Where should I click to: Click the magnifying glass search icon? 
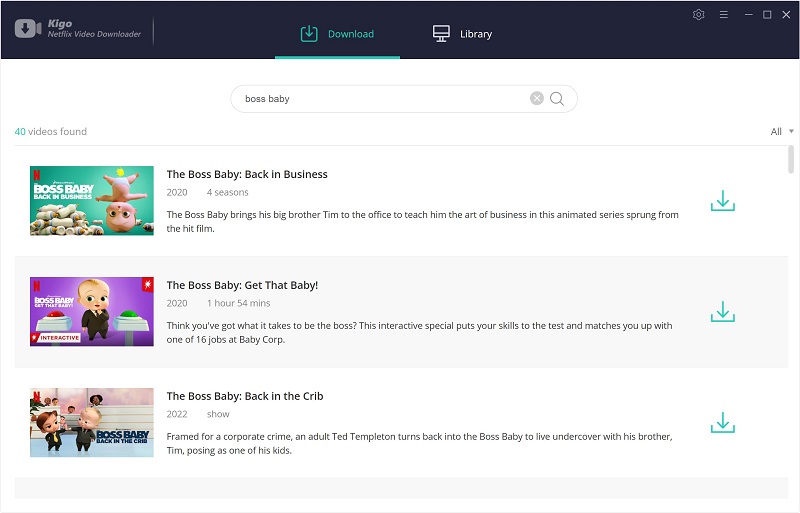pos(557,99)
